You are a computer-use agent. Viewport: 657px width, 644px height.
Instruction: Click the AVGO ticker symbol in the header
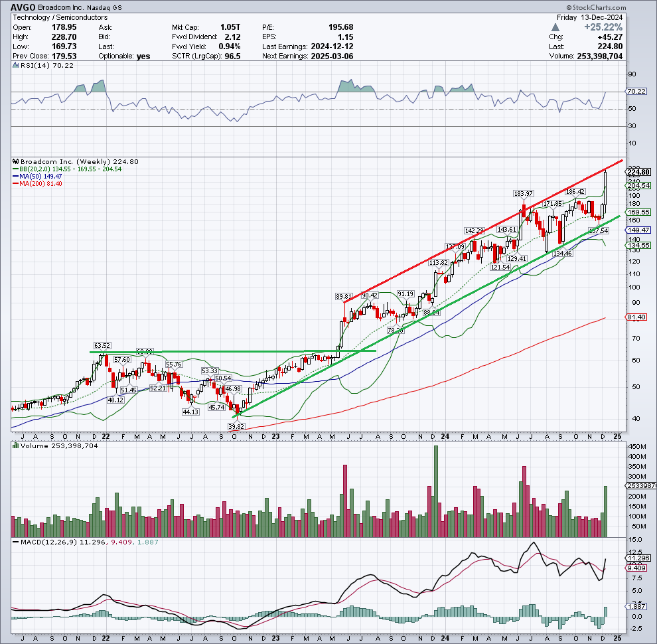pos(23,7)
